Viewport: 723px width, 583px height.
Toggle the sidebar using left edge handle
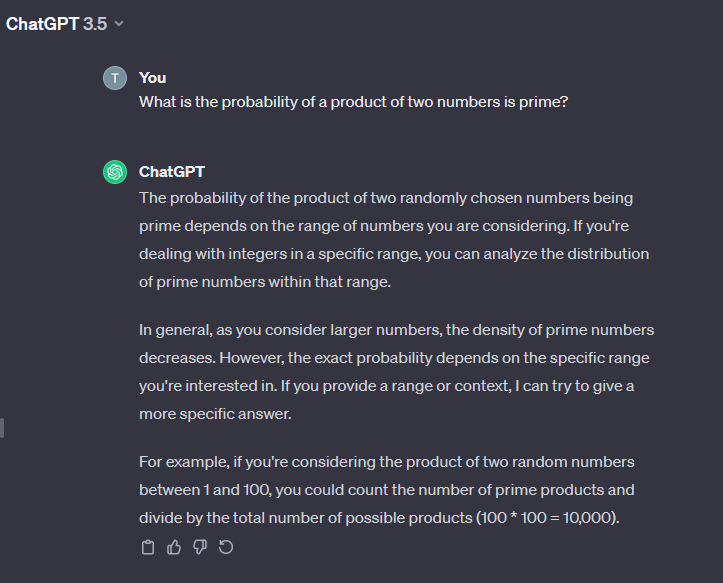[x=2, y=428]
